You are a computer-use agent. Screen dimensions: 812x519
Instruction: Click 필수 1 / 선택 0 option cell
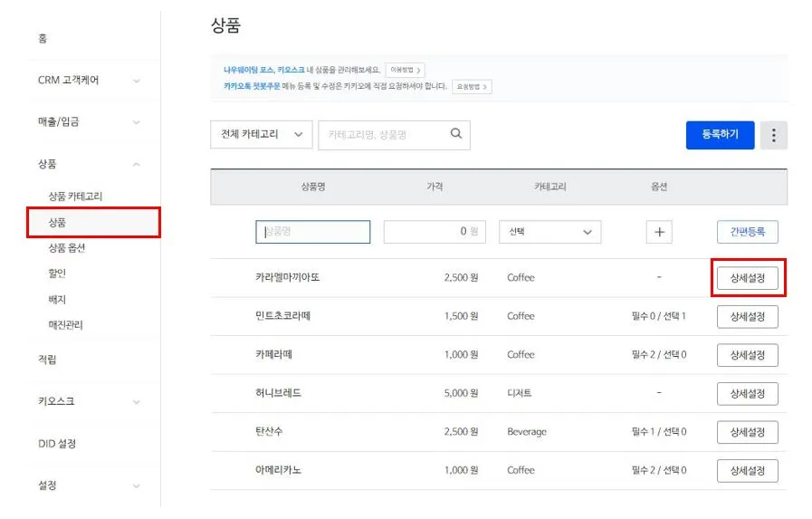point(659,431)
